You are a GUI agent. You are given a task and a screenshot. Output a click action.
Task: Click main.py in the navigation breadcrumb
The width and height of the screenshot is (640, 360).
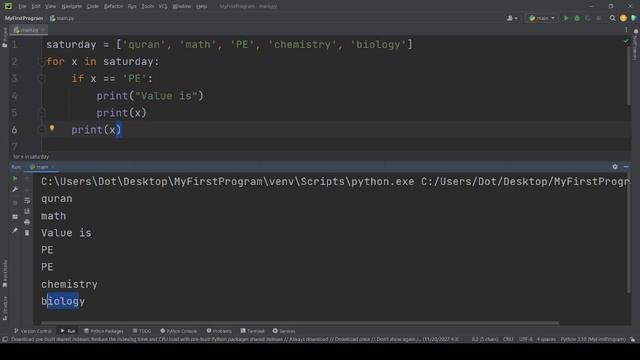click(62, 18)
